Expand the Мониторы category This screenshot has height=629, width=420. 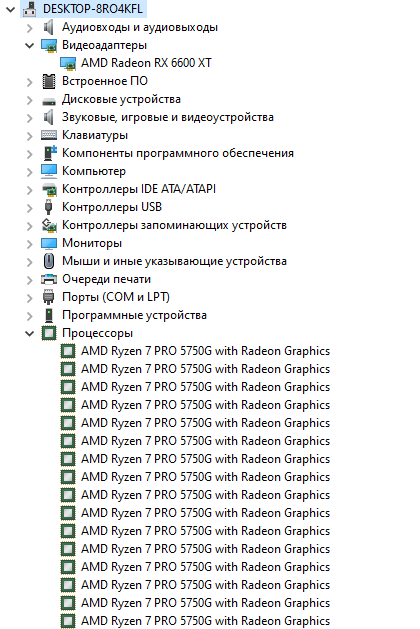point(29,243)
